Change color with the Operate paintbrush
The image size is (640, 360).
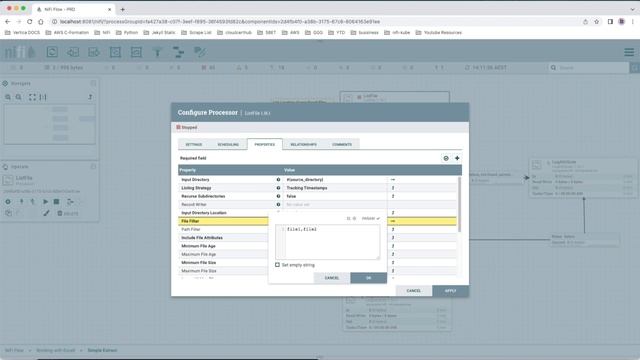pyautogui.click(x=47, y=213)
